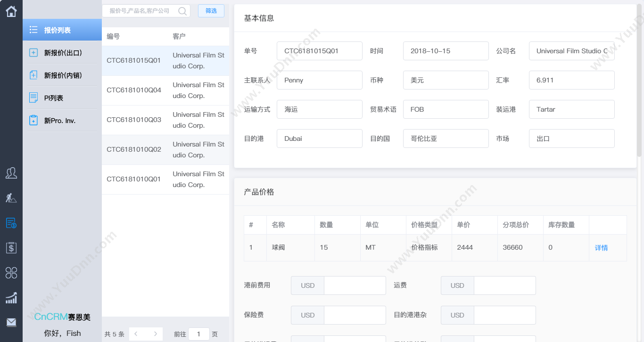Click the 贸易术语 field FOB
644x342 pixels.
click(x=446, y=109)
